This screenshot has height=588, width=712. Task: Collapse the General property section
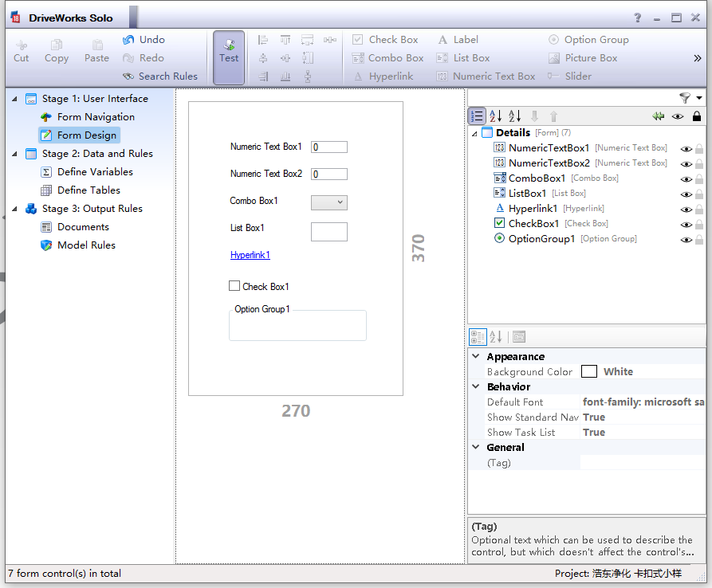476,447
